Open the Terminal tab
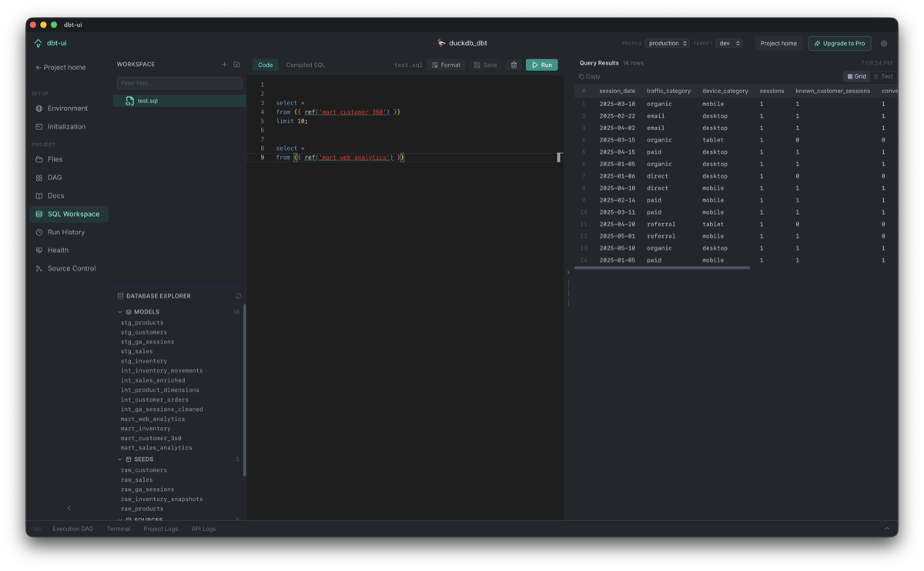The height and width of the screenshot is (571, 924). point(119,529)
